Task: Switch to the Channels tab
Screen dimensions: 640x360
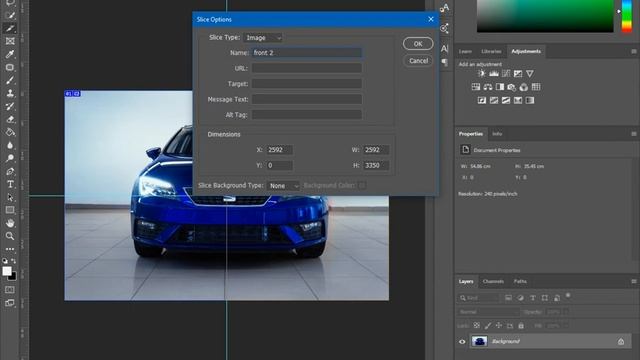Action: [x=493, y=281]
